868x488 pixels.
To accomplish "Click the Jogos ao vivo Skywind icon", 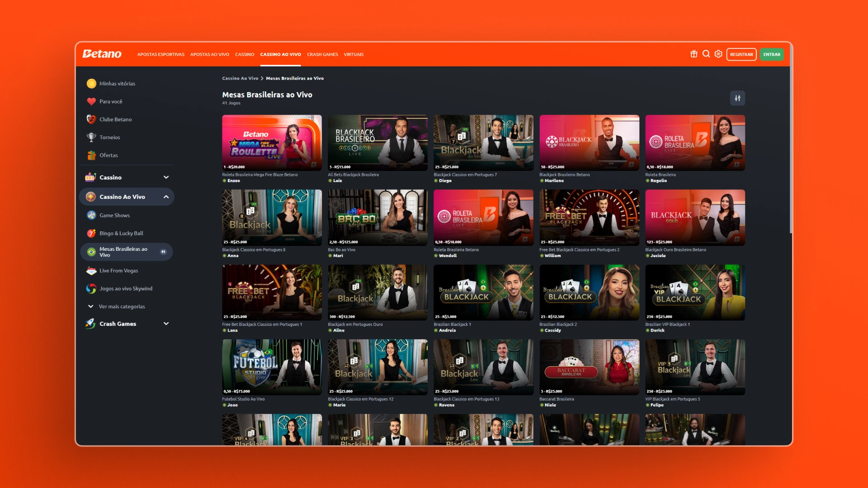I will pos(91,289).
